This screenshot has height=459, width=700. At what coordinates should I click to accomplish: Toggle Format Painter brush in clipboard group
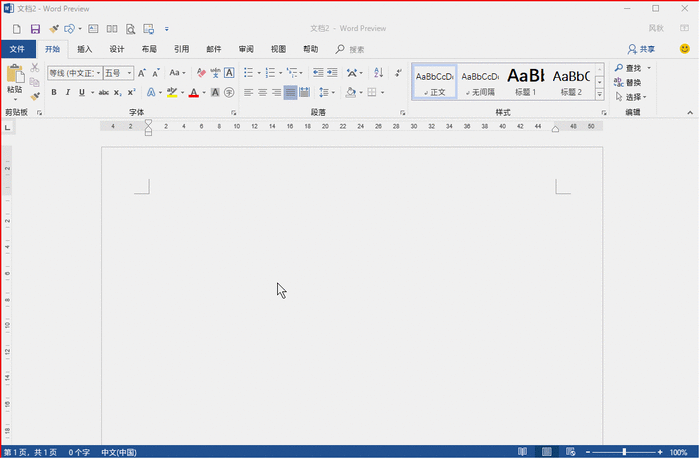pyautogui.click(x=35, y=96)
